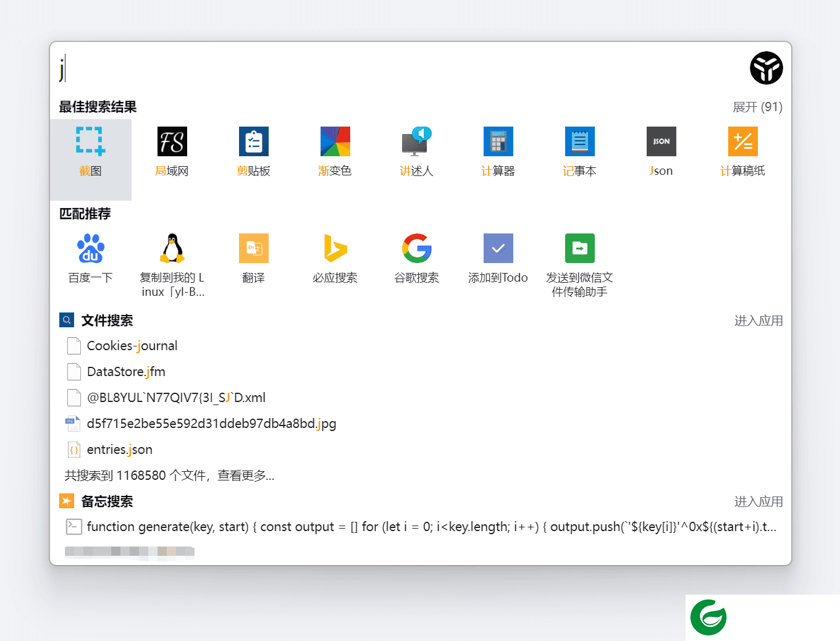Open file Cookies-journal
Screen dimensions: 840x641
pos(421,346)
